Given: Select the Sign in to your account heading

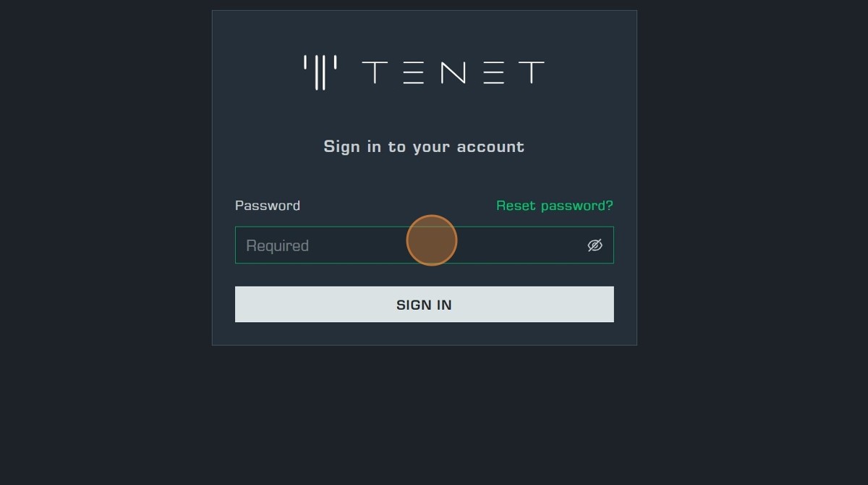Looking at the screenshot, I should pos(424,146).
